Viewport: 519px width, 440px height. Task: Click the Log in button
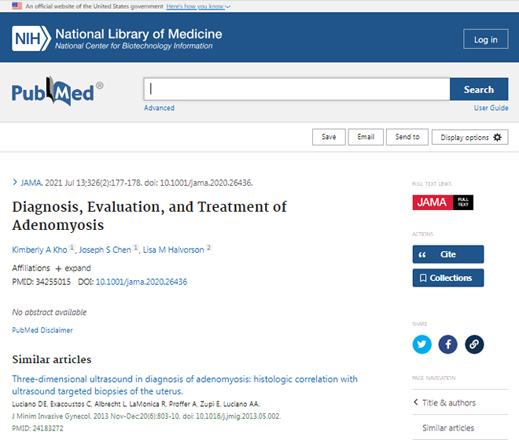pyautogui.click(x=486, y=39)
